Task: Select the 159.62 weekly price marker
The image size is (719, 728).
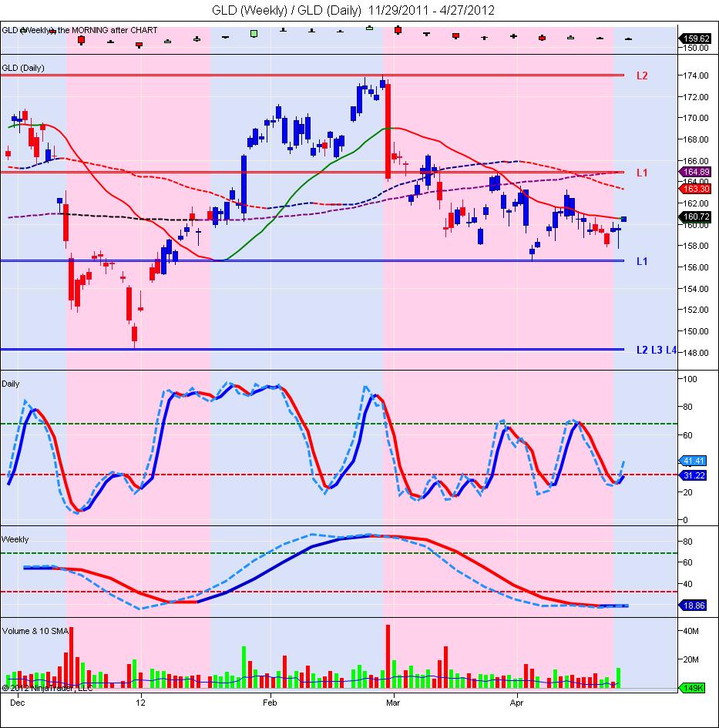Action: pyautogui.click(x=695, y=39)
